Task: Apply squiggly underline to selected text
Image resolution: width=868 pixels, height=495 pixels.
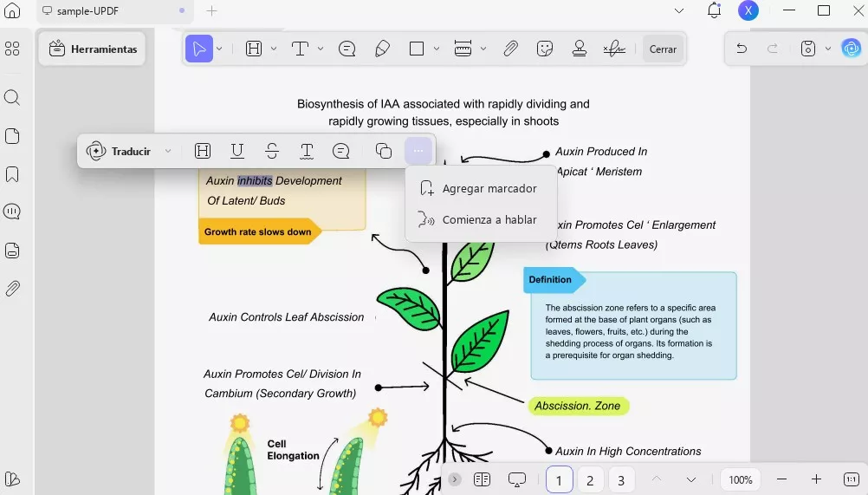Action: [307, 151]
